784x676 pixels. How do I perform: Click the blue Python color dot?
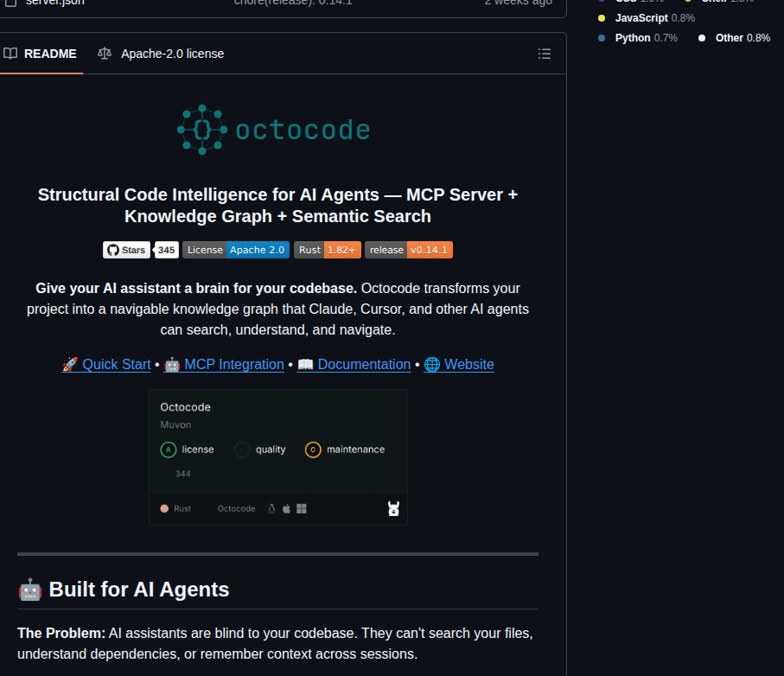pyautogui.click(x=602, y=38)
